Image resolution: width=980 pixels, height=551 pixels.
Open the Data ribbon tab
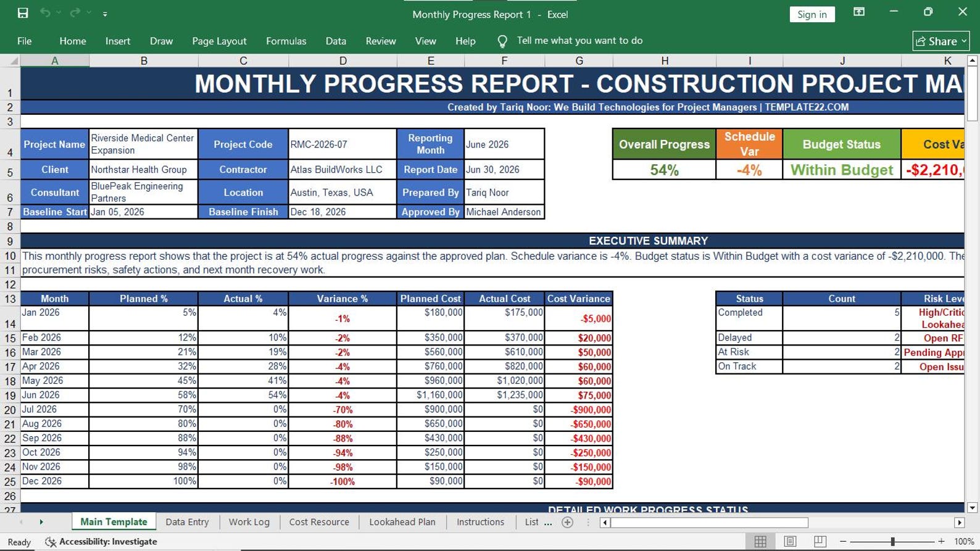[336, 41]
